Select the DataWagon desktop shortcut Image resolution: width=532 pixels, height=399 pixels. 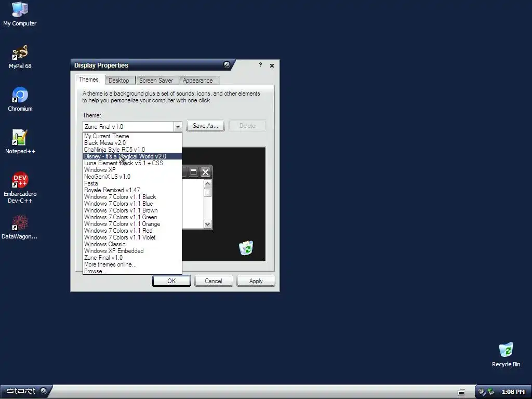pyautogui.click(x=20, y=227)
